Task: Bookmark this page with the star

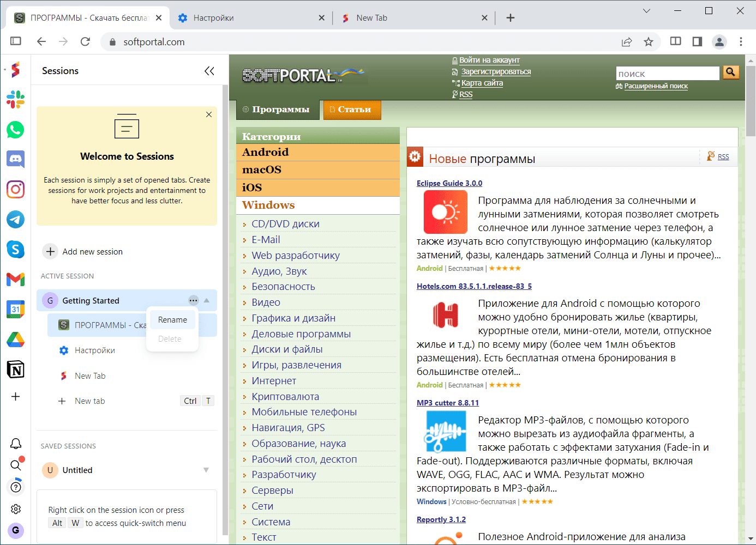Action: (x=649, y=41)
